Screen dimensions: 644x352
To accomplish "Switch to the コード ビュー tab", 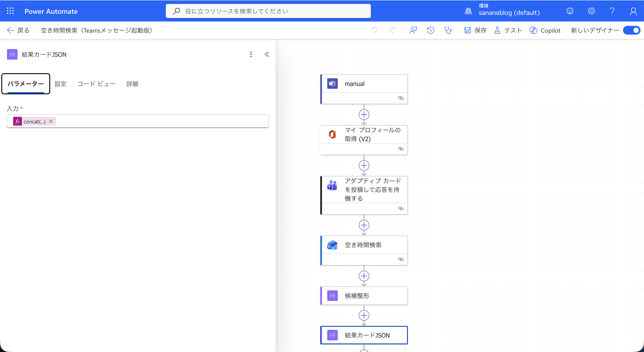I will pos(97,84).
